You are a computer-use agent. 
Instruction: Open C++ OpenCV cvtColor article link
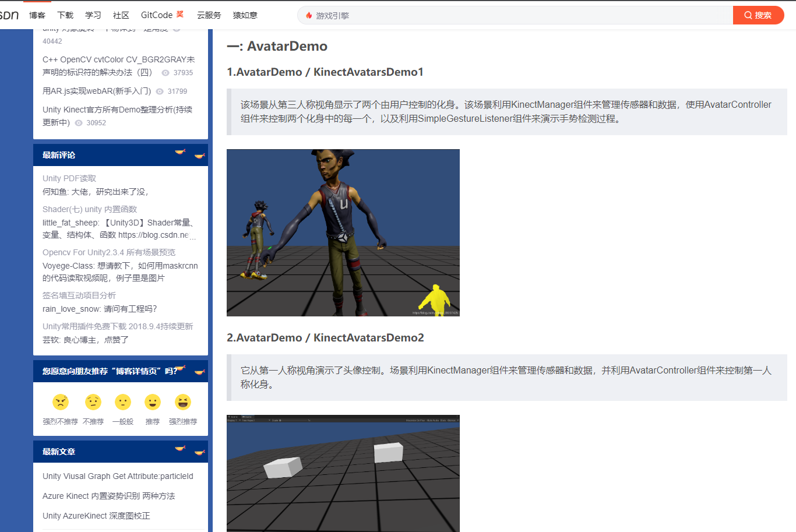tap(119, 66)
